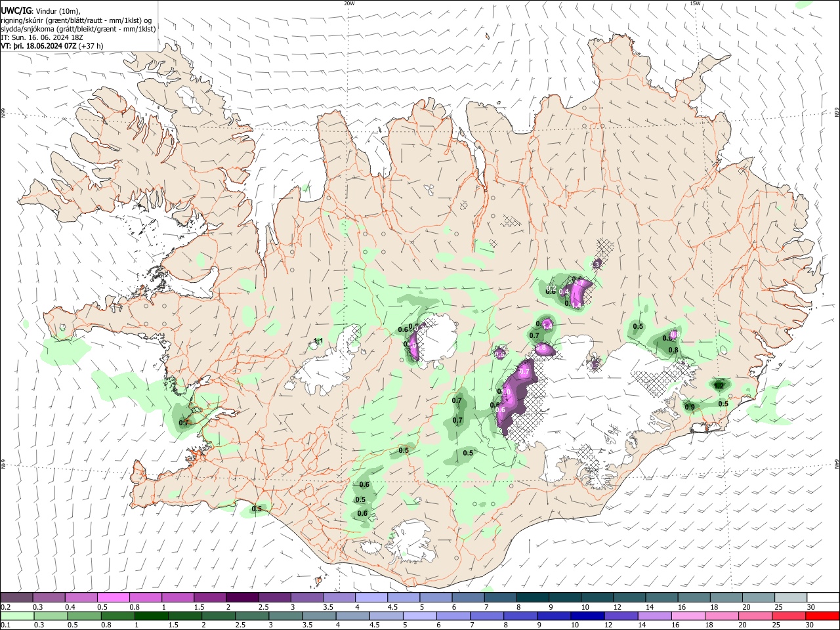Click the bright red 30 swatch in rain legend

pos(822,616)
